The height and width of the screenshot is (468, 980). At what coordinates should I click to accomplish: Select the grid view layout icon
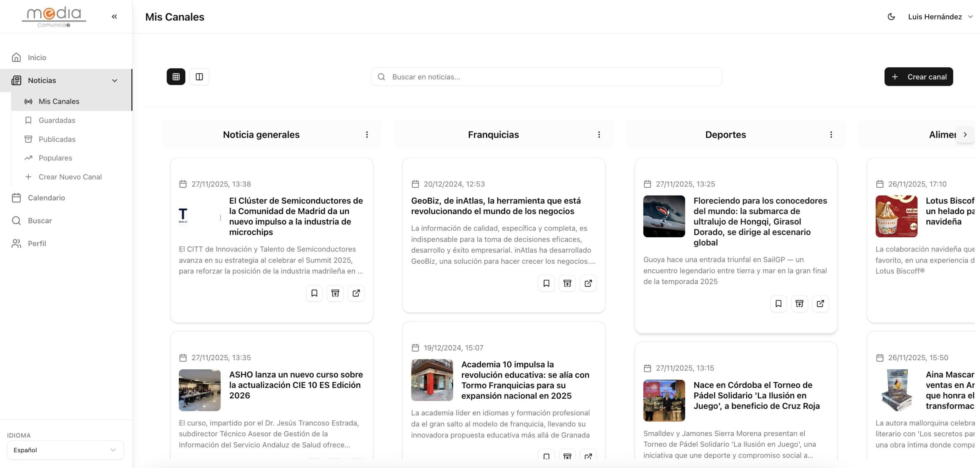pos(176,77)
